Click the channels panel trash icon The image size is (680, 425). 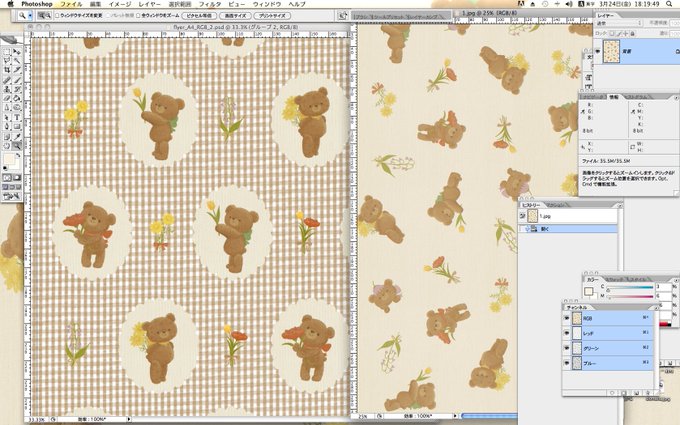[648, 393]
